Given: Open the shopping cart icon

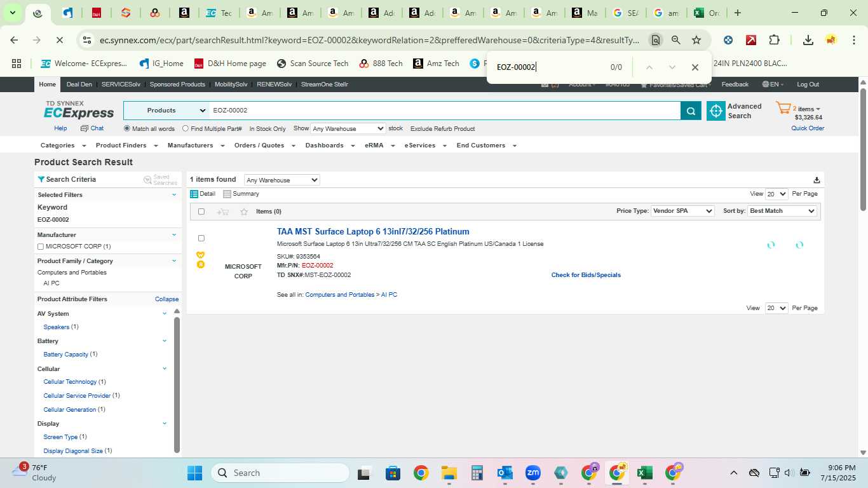Looking at the screenshot, I should 783,108.
